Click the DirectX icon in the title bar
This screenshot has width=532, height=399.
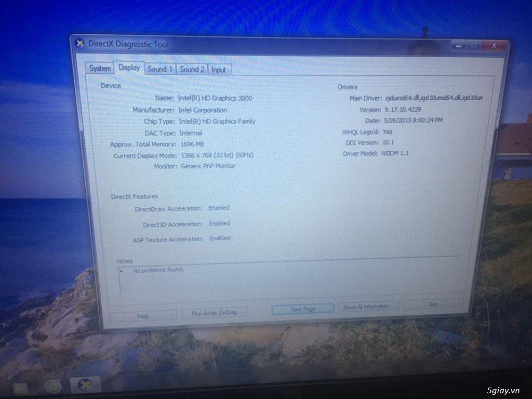coord(79,43)
